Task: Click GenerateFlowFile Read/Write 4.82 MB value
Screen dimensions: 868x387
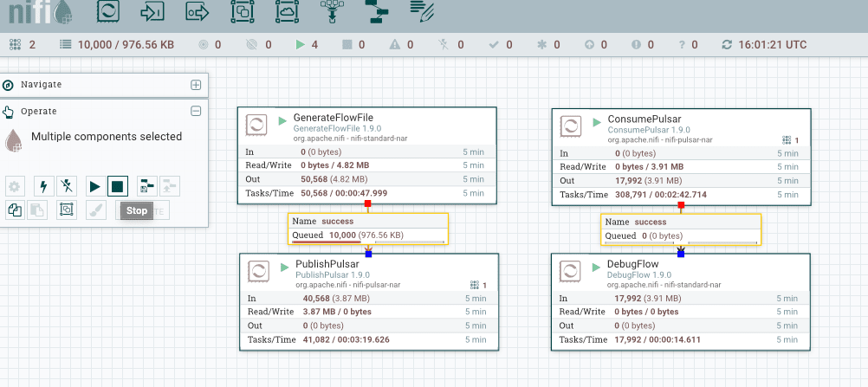Action: tap(353, 165)
